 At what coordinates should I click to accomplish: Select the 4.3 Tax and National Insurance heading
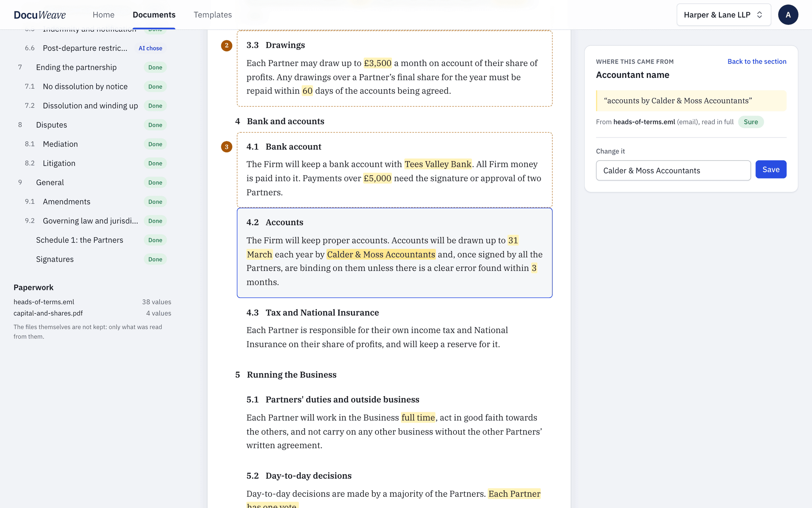(313, 313)
